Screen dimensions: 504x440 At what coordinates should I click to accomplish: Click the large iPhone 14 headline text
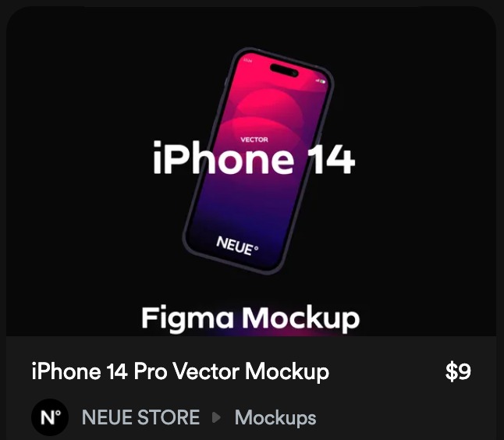point(254,158)
